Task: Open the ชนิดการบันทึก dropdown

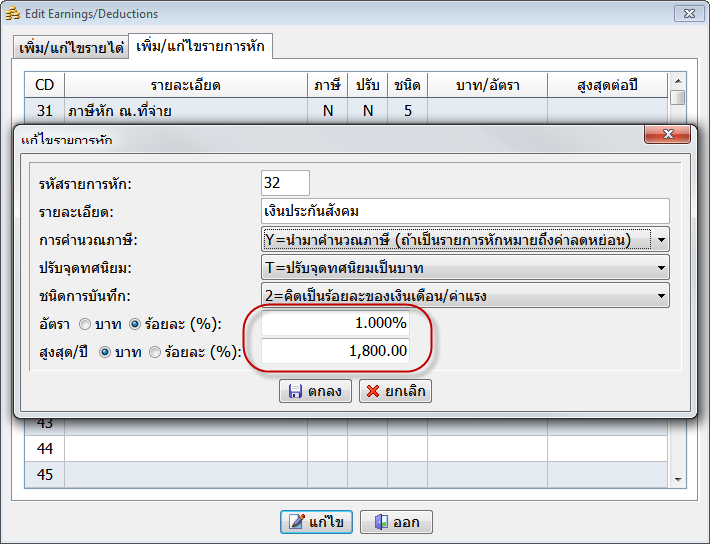Action: (x=661, y=295)
